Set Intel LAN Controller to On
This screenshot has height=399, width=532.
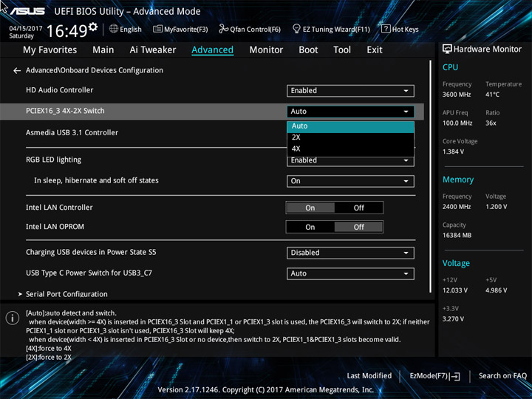310,208
